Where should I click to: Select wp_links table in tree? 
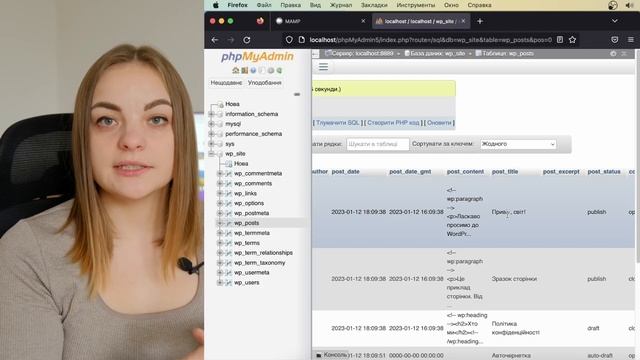pyautogui.click(x=245, y=193)
